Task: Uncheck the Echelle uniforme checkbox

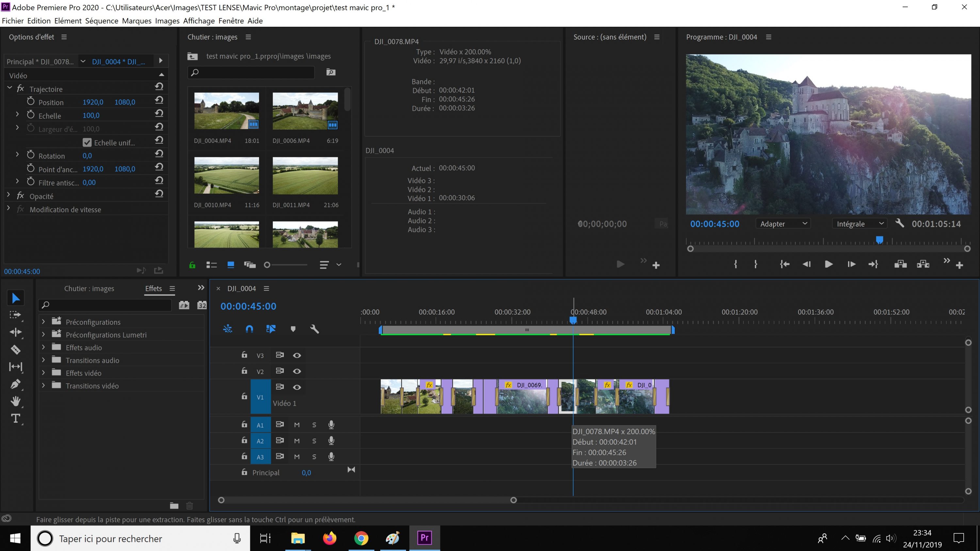Action: (x=87, y=143)
